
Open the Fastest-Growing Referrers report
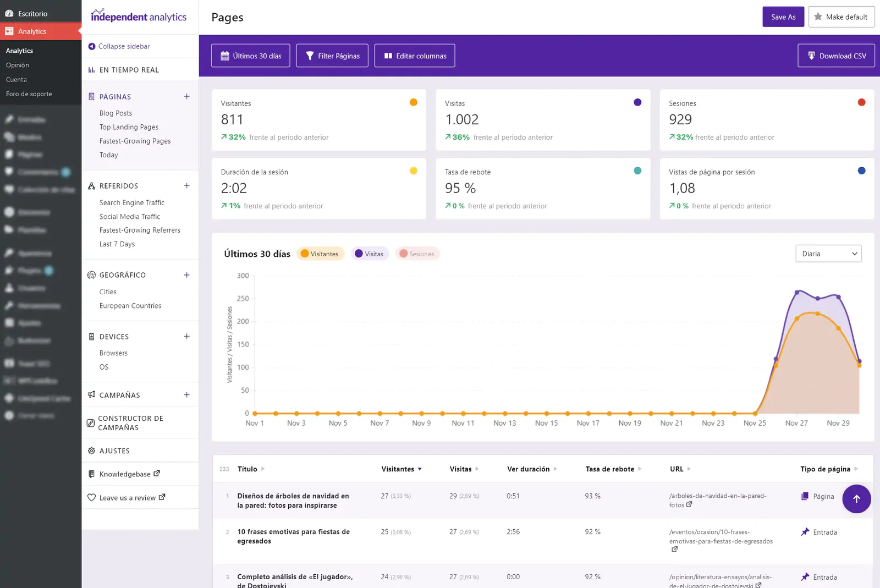(140, 230)
